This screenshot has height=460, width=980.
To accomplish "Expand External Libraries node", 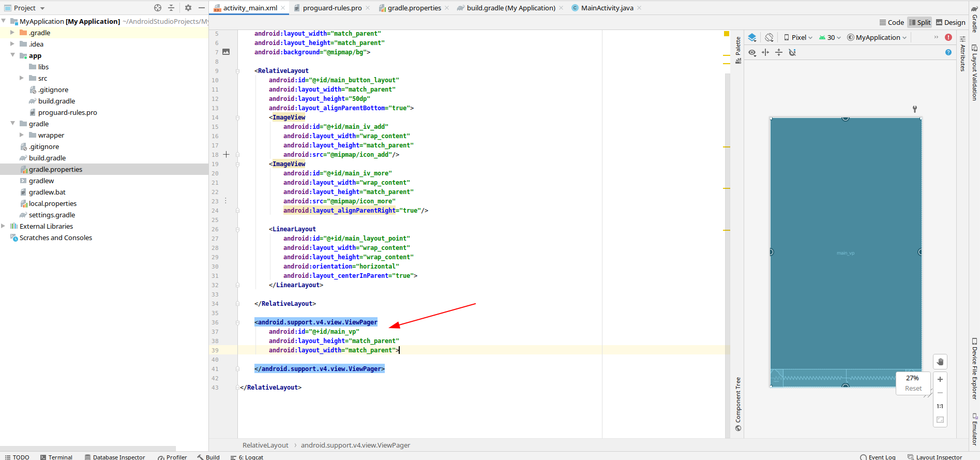I will [3, 226].
